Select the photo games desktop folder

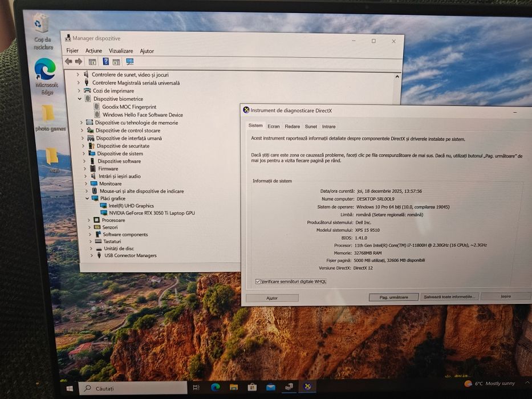click(x=50, y=118)
